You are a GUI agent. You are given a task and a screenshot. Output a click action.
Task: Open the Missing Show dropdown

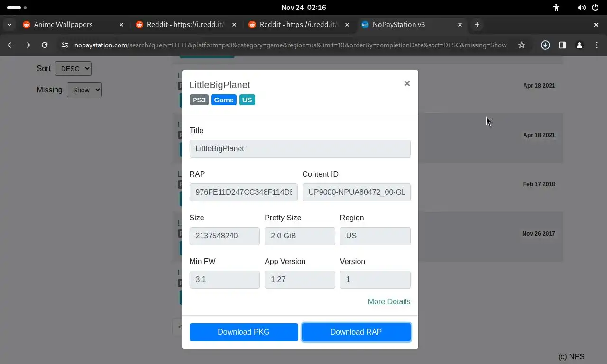pyautogui.click(x=84, y=90)
